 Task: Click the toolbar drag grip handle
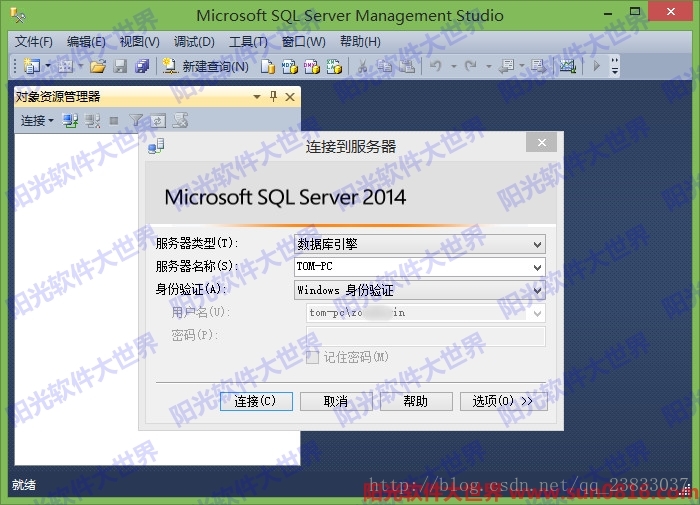15,66
